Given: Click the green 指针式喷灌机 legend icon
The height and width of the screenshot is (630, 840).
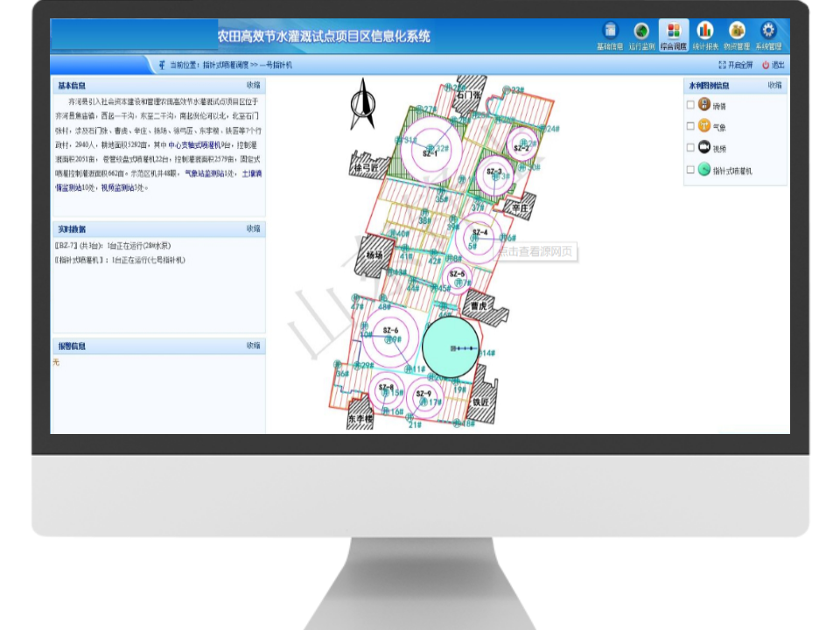Looking at the screenshot, I should click(x=704, y=170).
